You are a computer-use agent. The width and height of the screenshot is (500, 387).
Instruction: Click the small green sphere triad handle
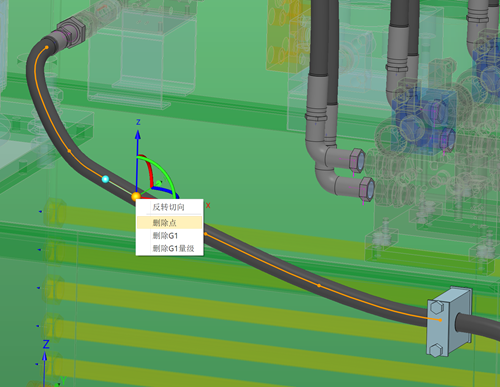[x=159, y=183]
